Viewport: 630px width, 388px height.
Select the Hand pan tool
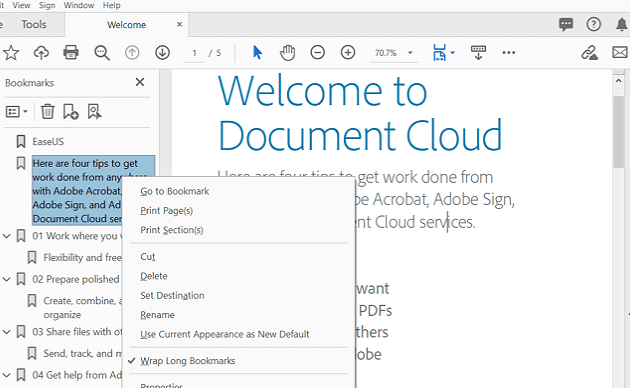[287, 53]
